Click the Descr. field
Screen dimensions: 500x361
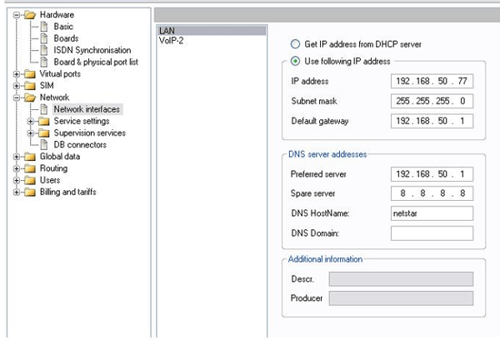tap(401, 279)
